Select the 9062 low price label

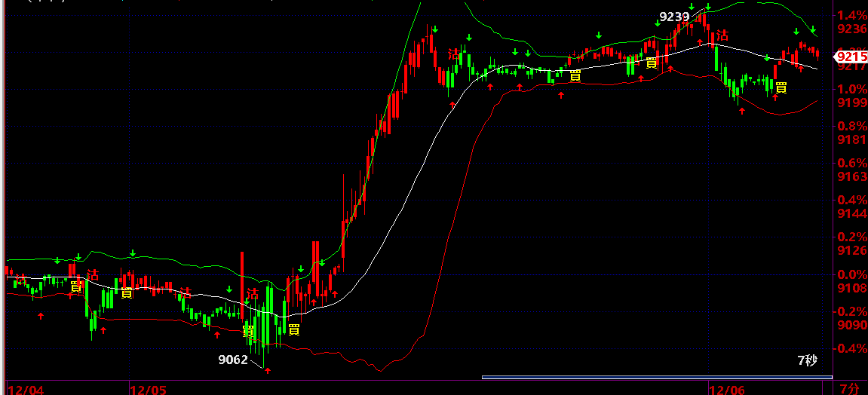233,360
